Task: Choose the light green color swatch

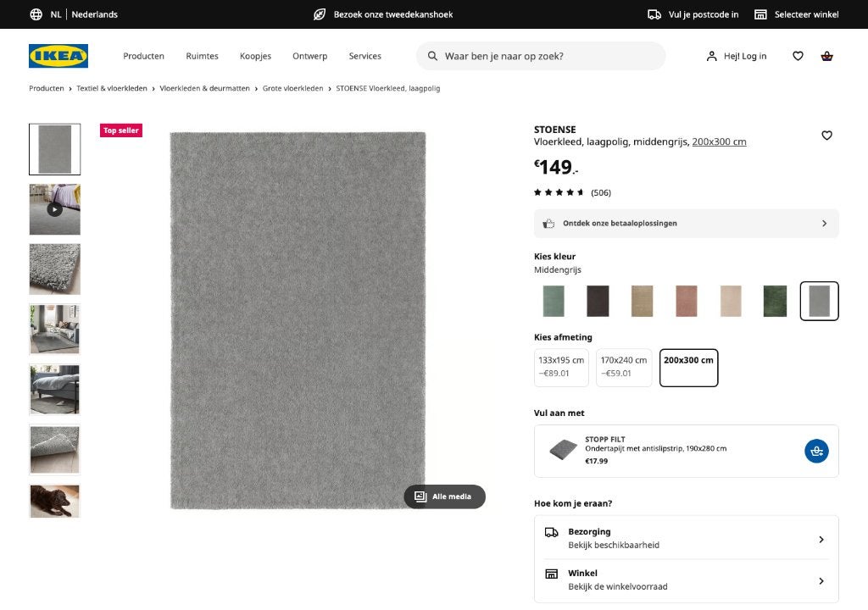Action: tap(554, 301)
